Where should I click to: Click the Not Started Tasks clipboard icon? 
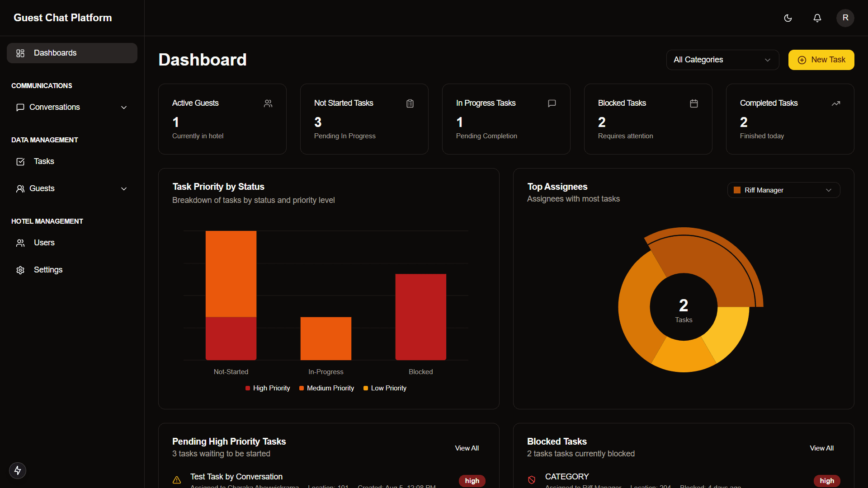coord(410,103)
